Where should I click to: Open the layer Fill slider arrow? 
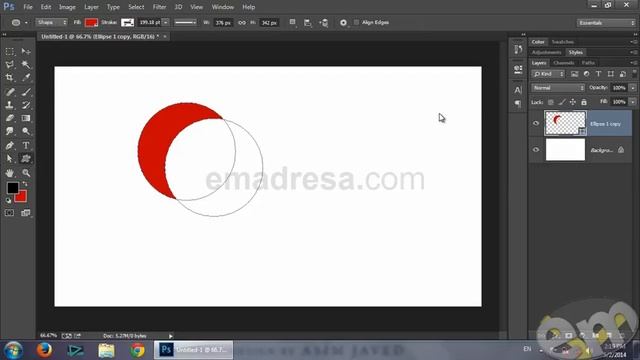(633, 102)
